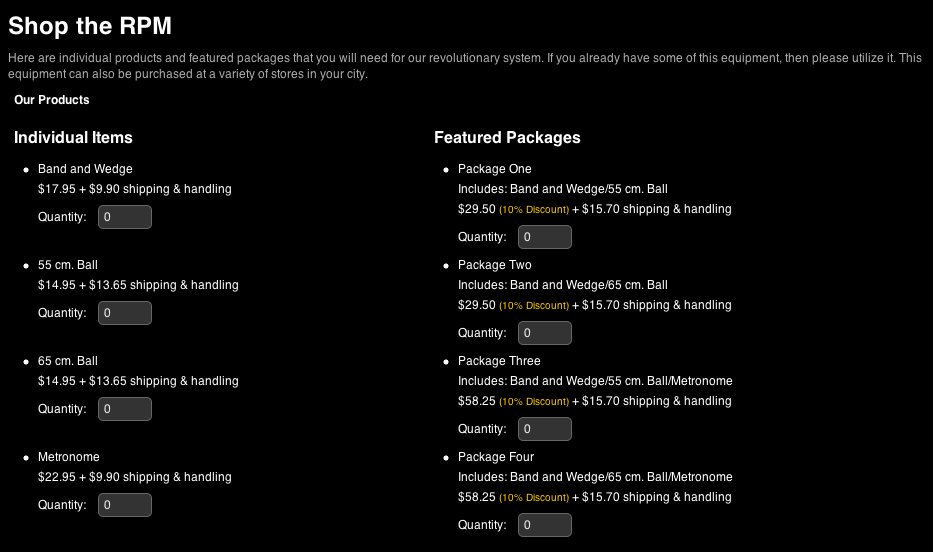Focus the 55 cm. Ball quantity input
The image size is (933, 552).
125,313
